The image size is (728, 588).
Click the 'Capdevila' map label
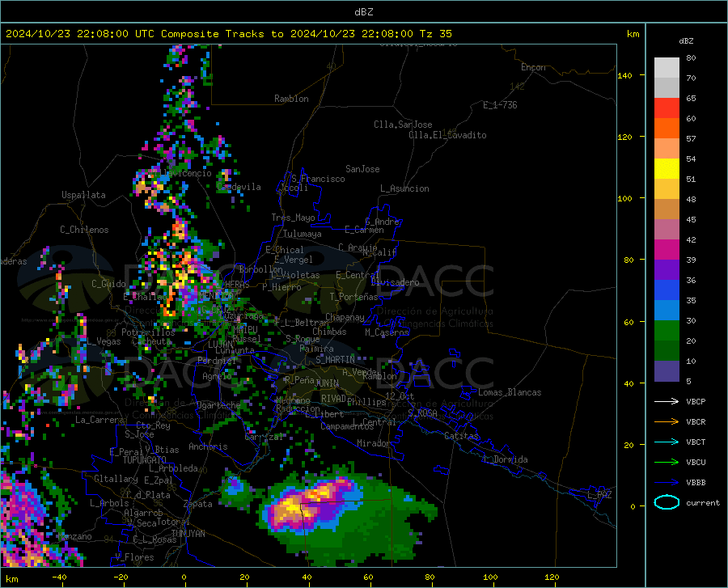tap(239, 187)
